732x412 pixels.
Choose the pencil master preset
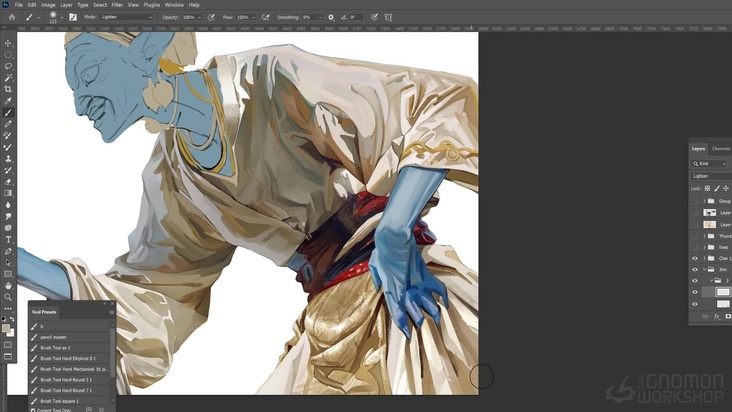(70, 337)
